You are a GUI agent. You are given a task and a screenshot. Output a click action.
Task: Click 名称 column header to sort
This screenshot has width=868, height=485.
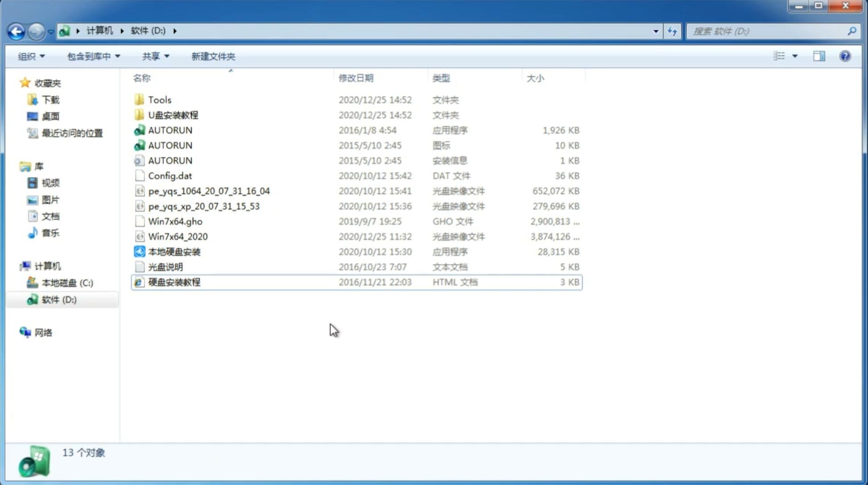pos(141,78)
